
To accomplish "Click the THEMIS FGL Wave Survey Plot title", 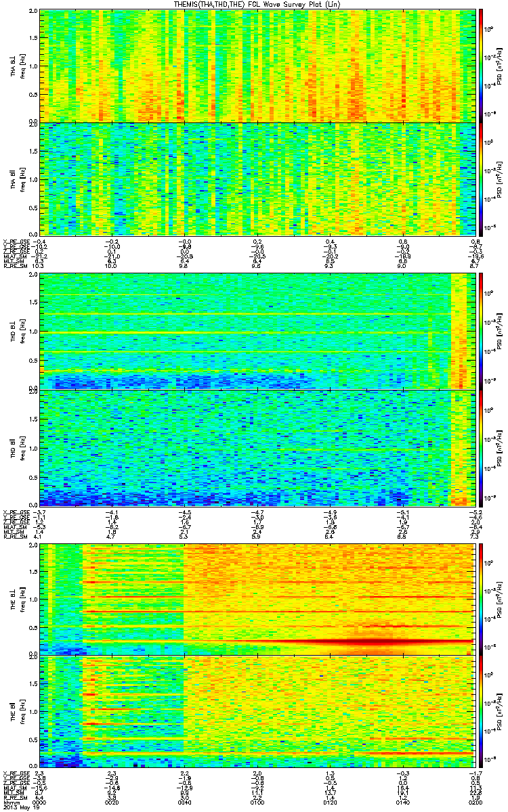I will click(258, 5).
